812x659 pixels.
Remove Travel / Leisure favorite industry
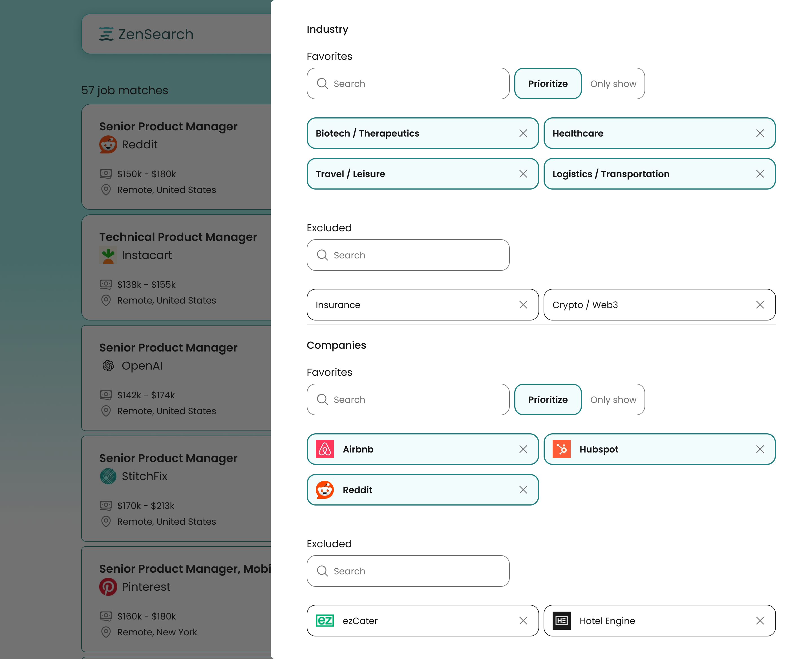523,174
